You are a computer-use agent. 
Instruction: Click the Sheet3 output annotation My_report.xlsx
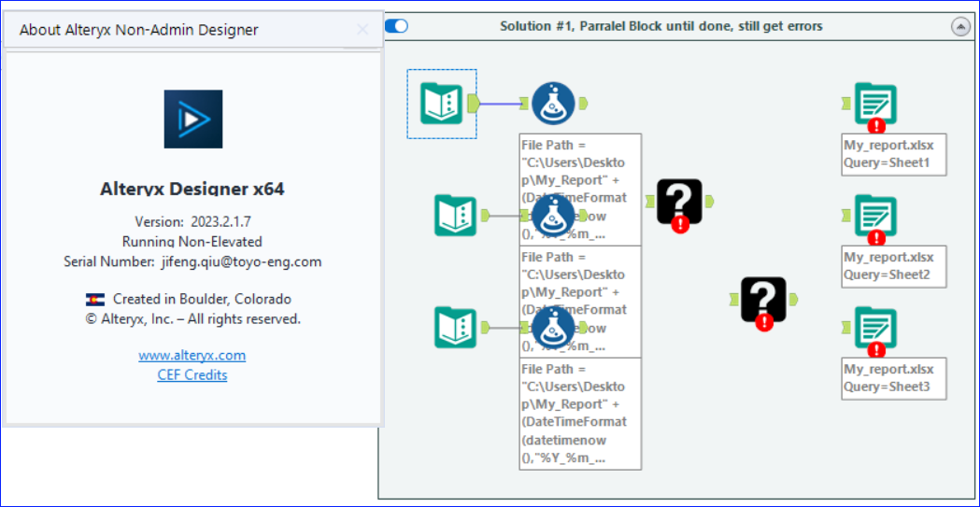(x=894, y=378)
